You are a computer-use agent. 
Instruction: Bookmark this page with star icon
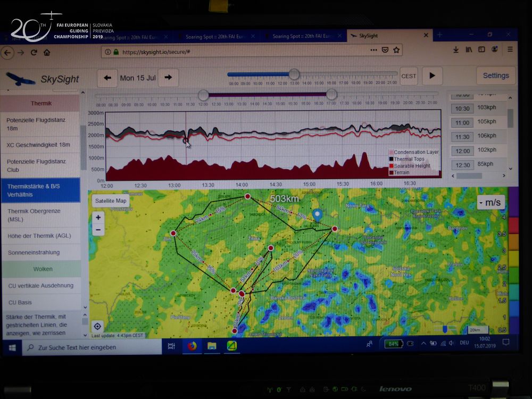[x=396, y=50]
